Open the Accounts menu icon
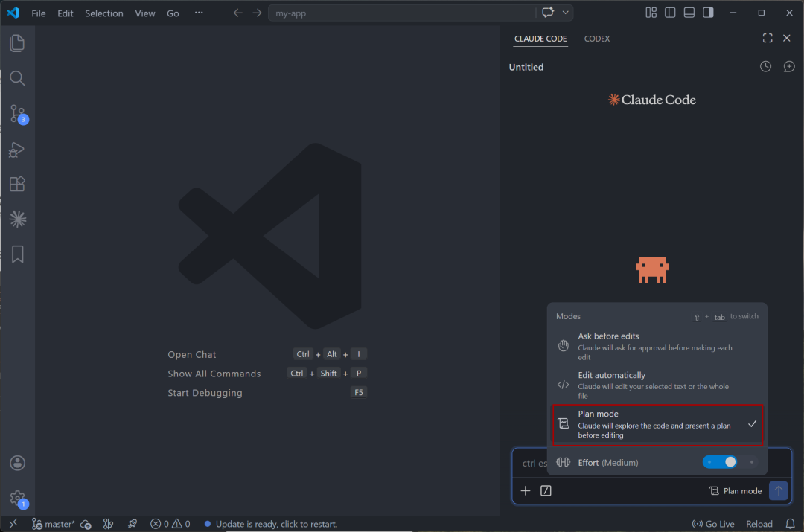Viewport: 804px width, 532px height. coord(17,463)
